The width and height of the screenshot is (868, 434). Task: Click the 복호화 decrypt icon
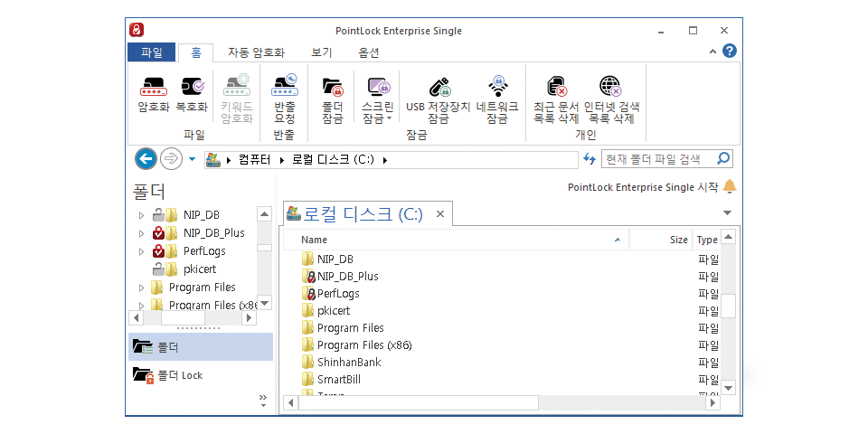(x=193, y=87)
